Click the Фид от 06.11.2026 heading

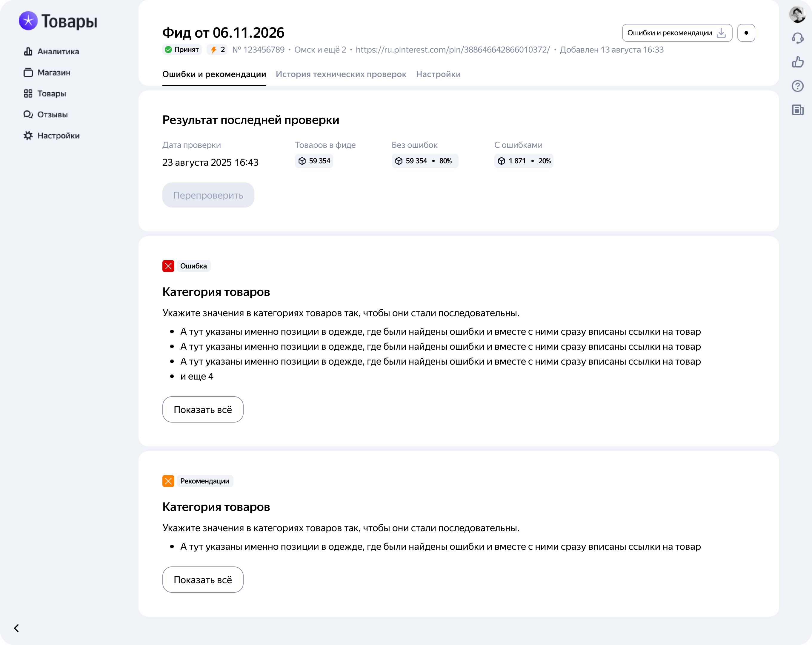click(223, 33)
